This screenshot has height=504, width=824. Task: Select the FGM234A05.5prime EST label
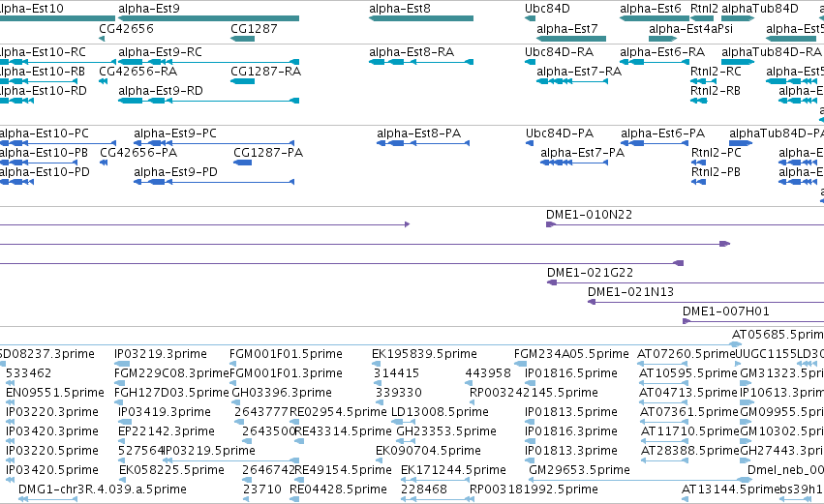point(571,354)
